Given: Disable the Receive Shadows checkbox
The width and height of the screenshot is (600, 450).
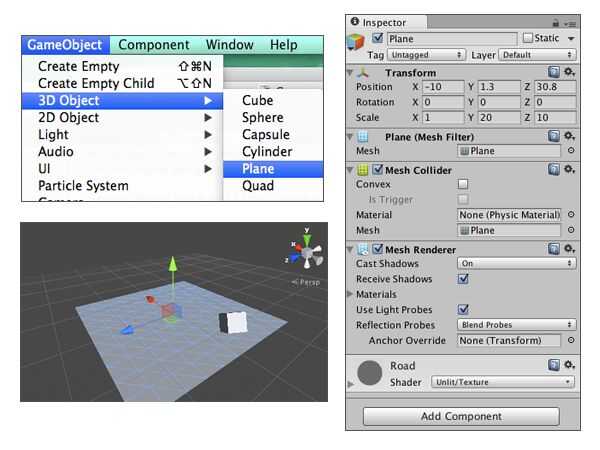Looking at the screenshot, I should coord(463,279).
